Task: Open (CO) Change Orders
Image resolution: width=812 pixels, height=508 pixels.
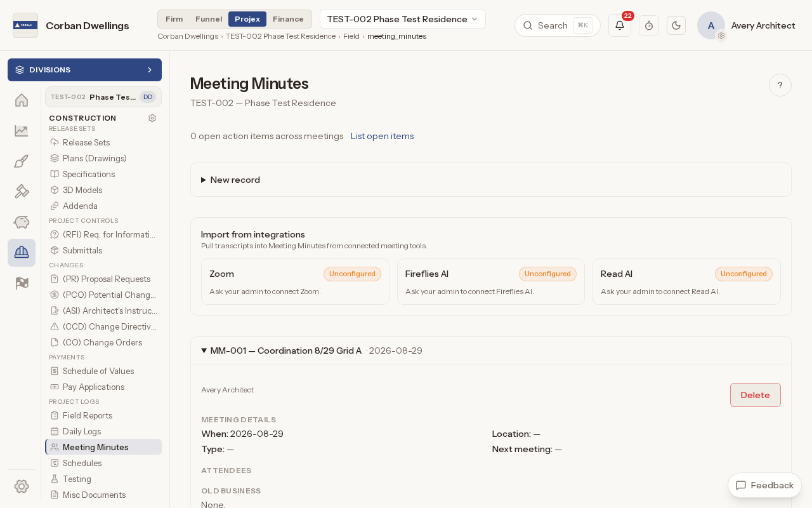Action: click(x=103, y=342)
